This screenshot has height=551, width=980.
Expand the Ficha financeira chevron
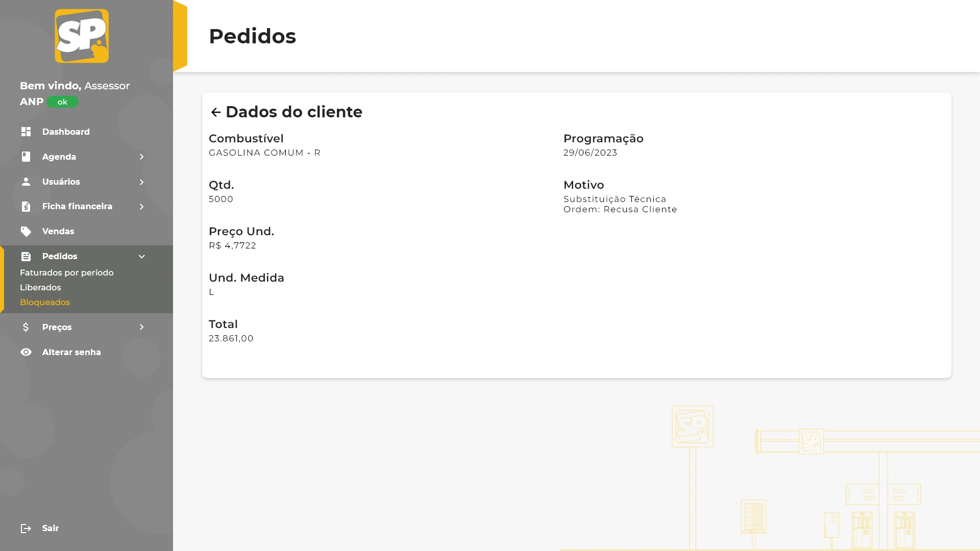tap(142, 207)
